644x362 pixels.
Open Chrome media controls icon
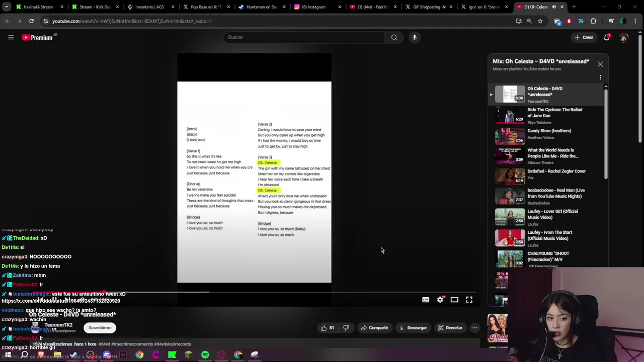pyautogui.click(x=611, y=21)
